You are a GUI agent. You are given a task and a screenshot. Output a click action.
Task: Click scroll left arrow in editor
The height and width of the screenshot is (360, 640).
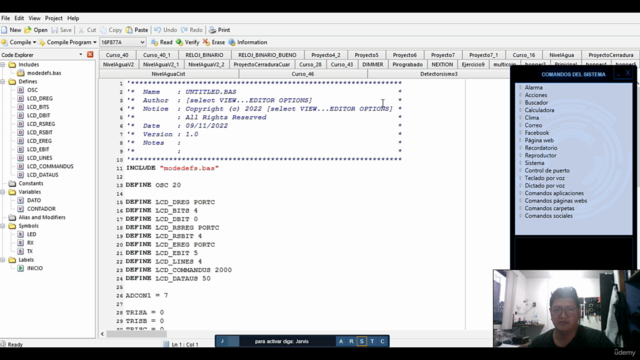click(x=102, y=334)
